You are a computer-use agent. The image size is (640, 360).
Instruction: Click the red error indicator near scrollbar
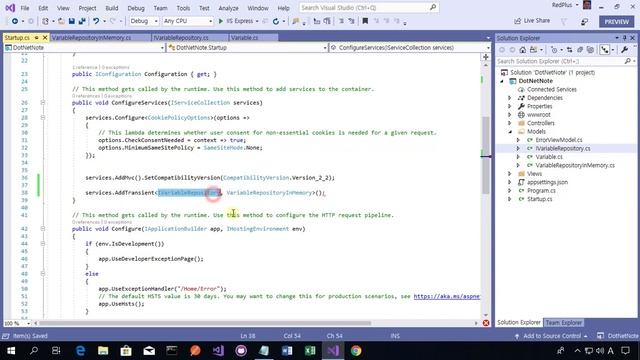click(x=486, y=323)
